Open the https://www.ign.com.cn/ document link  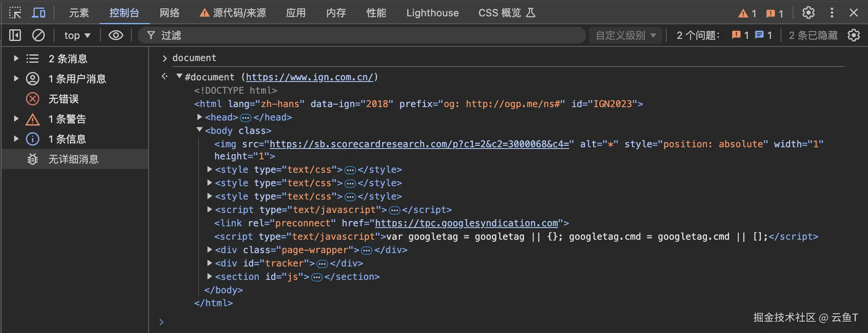[x=309, y=77]
